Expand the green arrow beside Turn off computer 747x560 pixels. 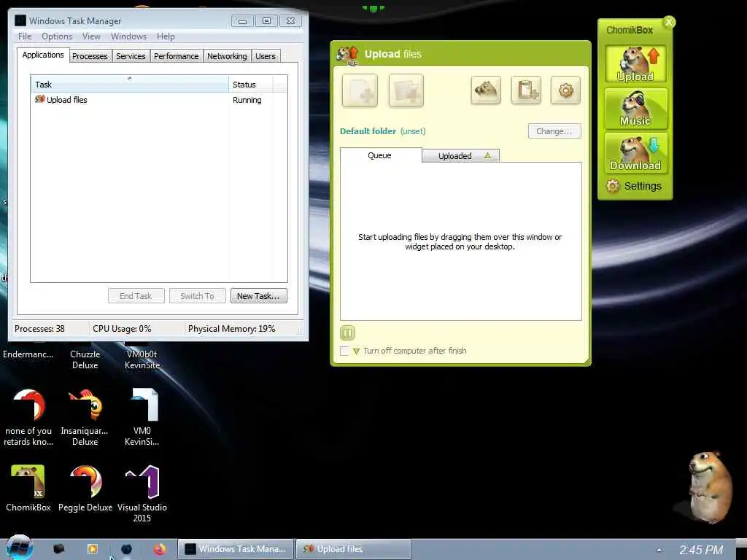click(x=356, y=351)
